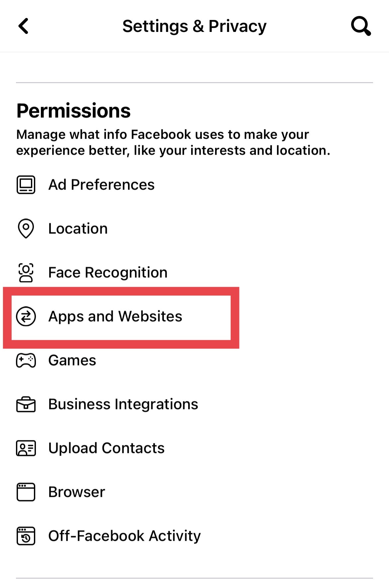Open Upload Contacts settings
The height and width of the screenshot is (588, 389).
pyautogui.click(x=106, y=448)
